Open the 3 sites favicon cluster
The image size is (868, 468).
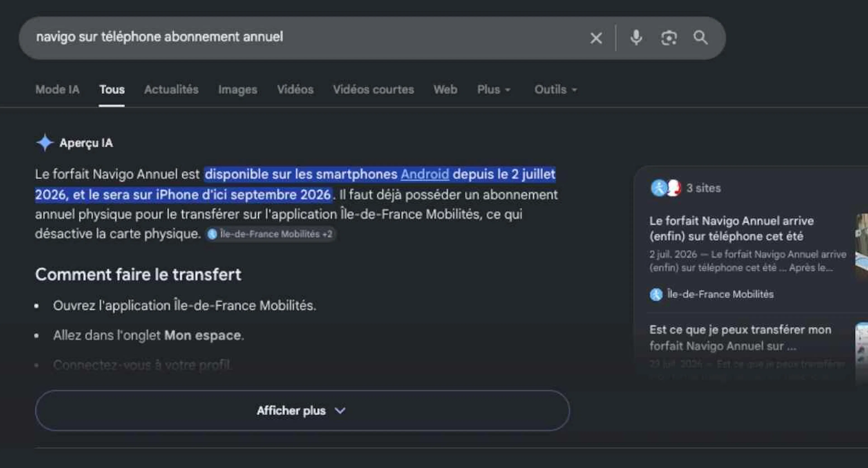click(666, 188)
